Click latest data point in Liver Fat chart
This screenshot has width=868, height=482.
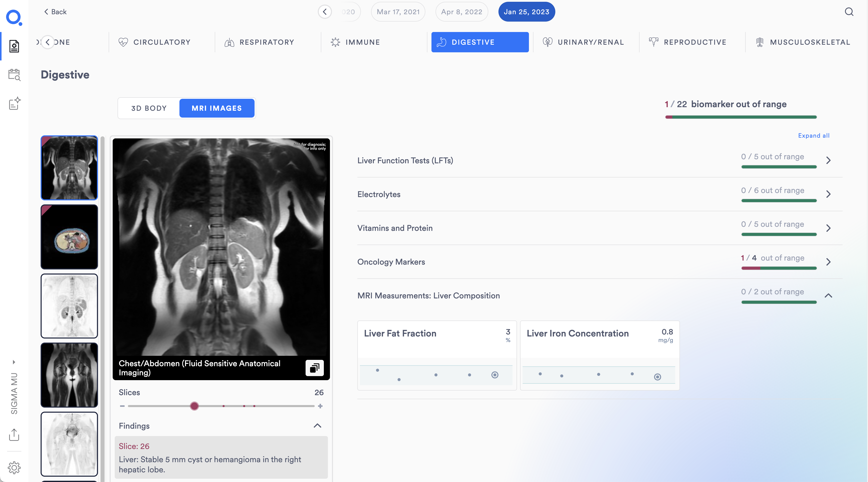coord(495,375)
